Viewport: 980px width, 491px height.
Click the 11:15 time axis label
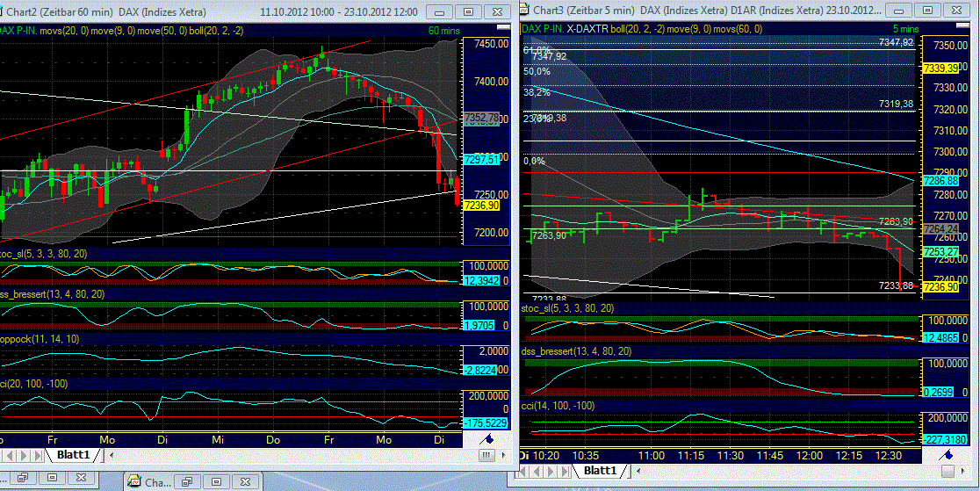click(693, 457)
